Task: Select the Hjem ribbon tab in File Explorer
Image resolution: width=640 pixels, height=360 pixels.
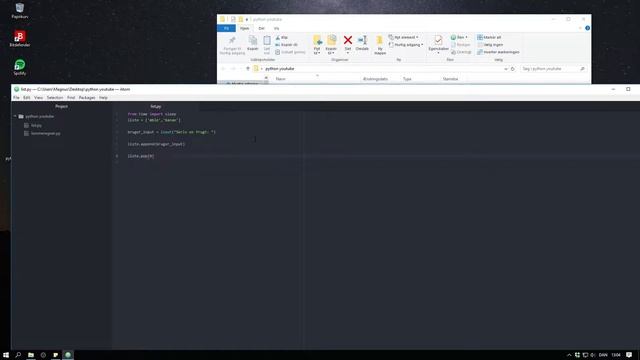Action: point(244,28)
